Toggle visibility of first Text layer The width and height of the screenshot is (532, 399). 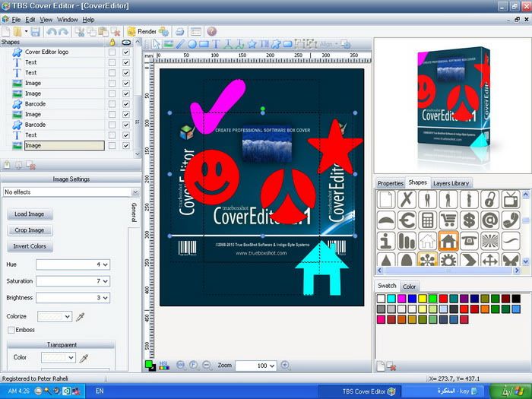coord(126,63)
